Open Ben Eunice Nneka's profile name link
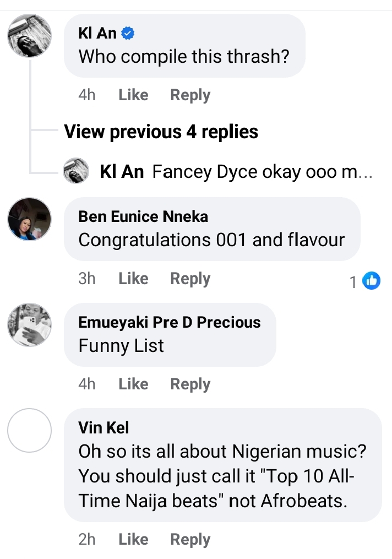The height and width of the screenshot is (559, 392). click(143, 216)
